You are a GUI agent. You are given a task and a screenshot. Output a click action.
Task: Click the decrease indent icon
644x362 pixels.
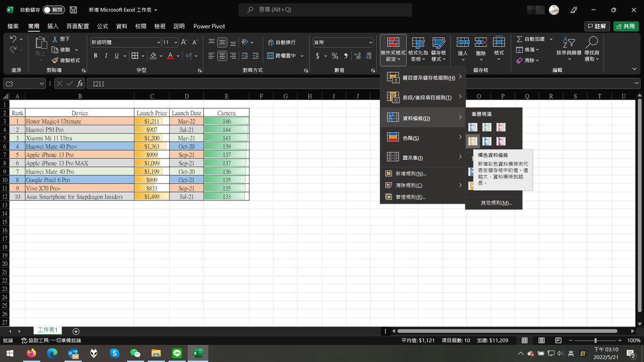point(245,56)
